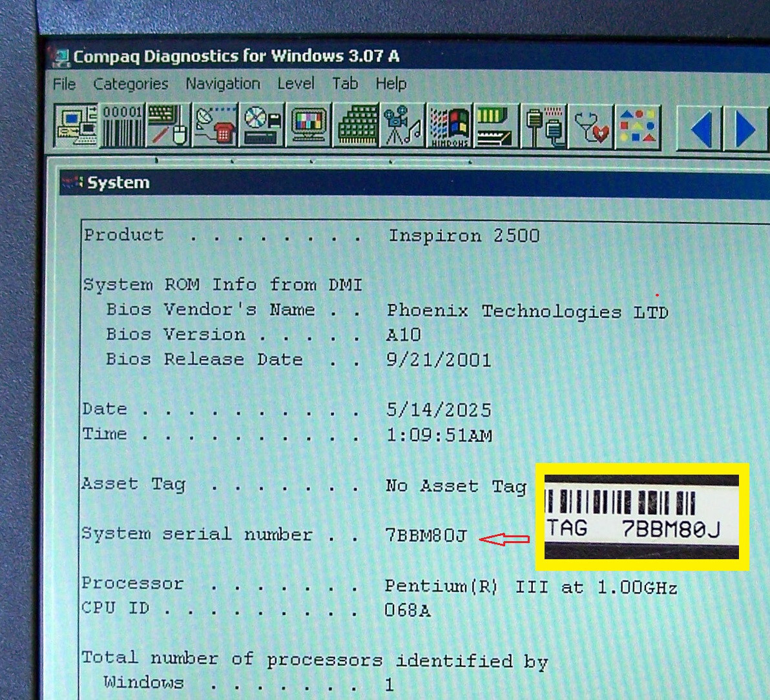Viewport: 770px width, 700px height.
Task: Open the Resources cable connectors icon
Action: point(544,126)
